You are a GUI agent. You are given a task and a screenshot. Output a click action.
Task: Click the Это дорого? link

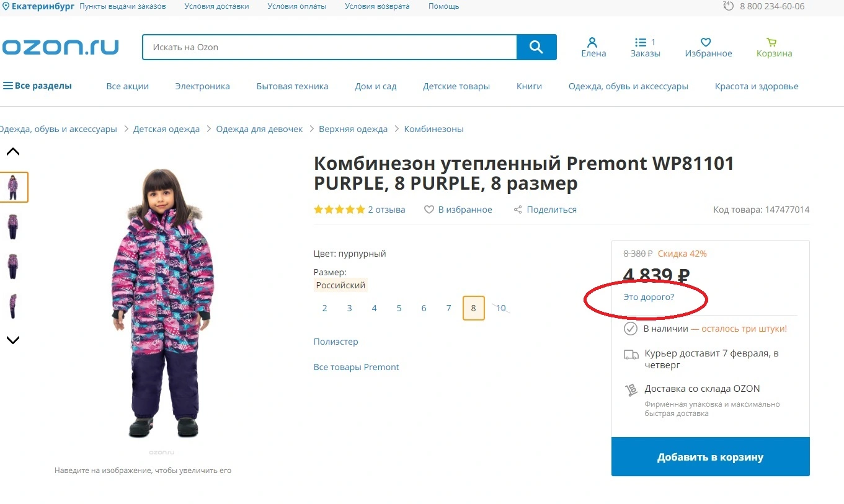pos(649,297)
